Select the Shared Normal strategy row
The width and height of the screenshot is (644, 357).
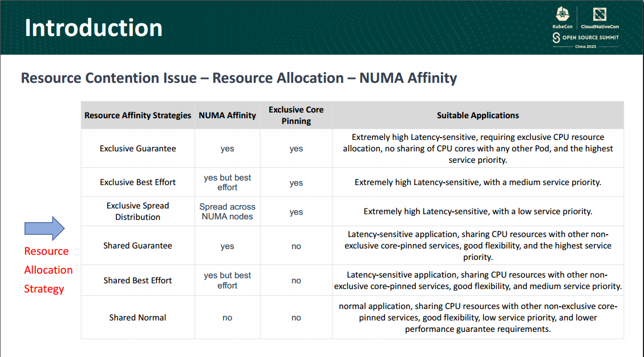click(137, 317)
